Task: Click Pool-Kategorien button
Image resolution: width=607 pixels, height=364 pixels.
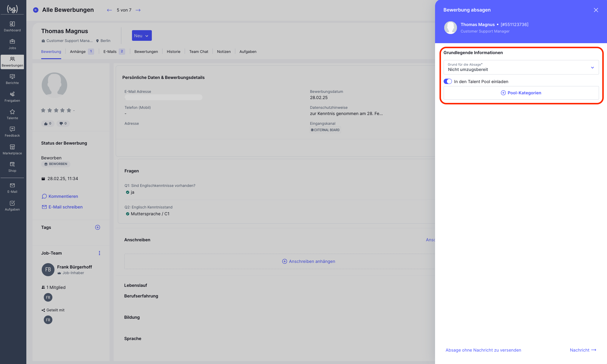Action: point(521,93)
